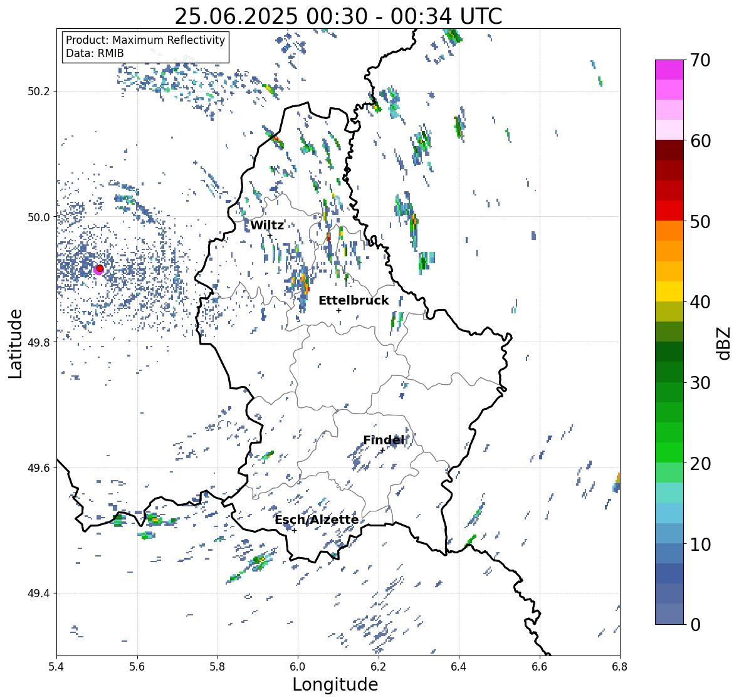The height and width of the screenshot is (700, 739).
Task: Click the 'Product: Maximum Reflectivity' text
Action: [x=145, y=40]
